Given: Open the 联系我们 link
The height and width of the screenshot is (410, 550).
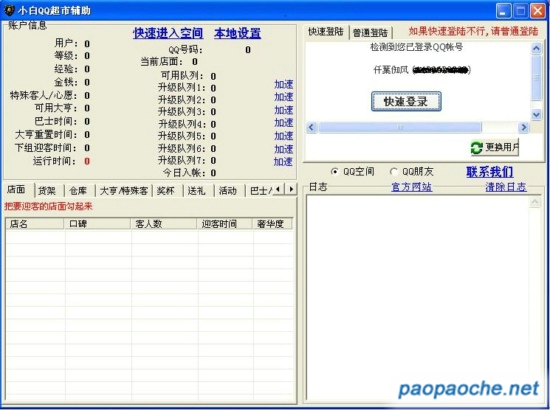Looking at the screenshot, I should coord(490,172).
